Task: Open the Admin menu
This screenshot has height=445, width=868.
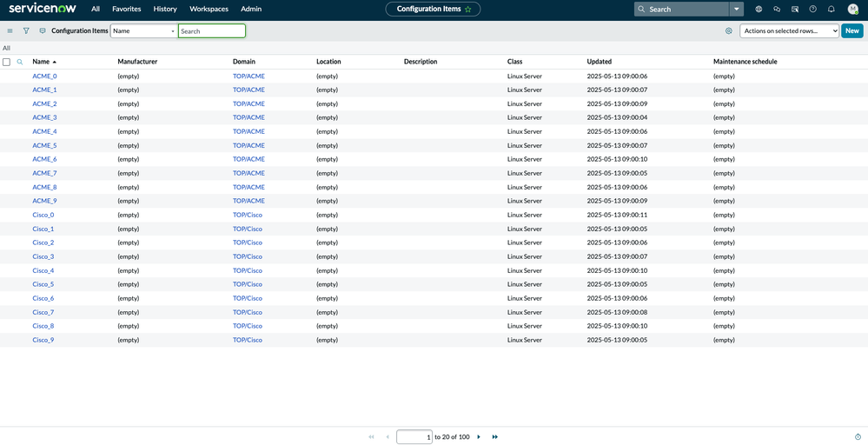Action: point(251,9)
